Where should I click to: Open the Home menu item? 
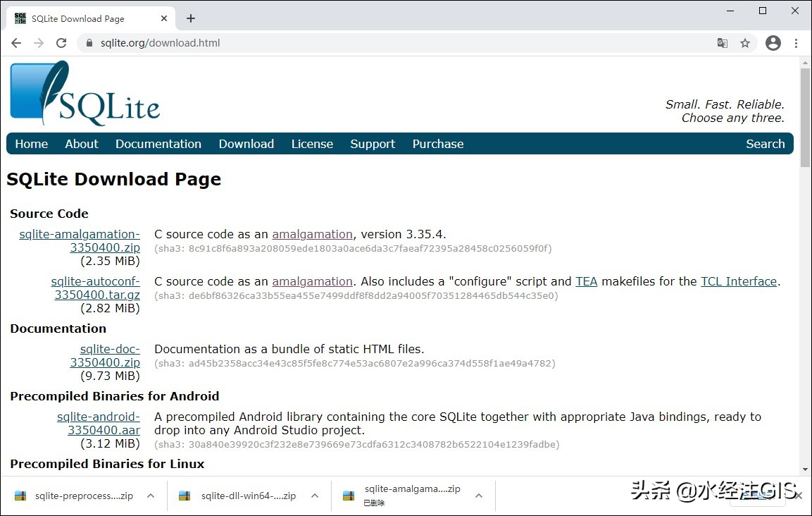point(32,144)
